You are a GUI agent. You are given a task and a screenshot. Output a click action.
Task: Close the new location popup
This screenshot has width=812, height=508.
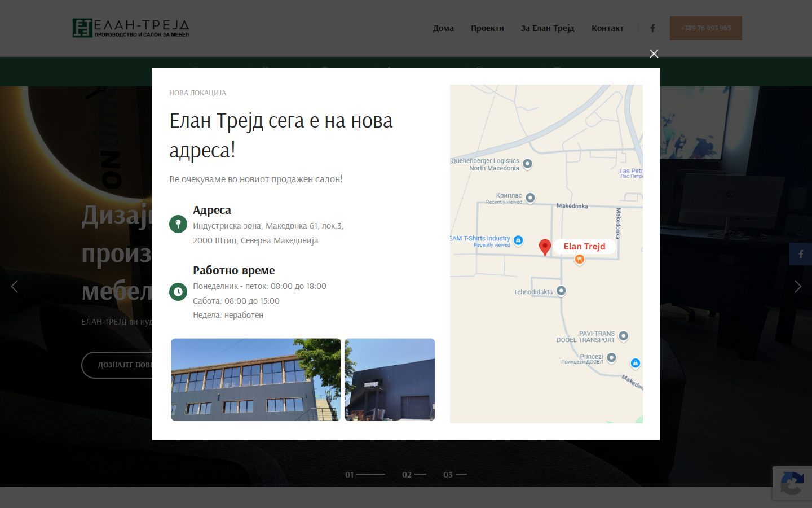click(654, 54)
